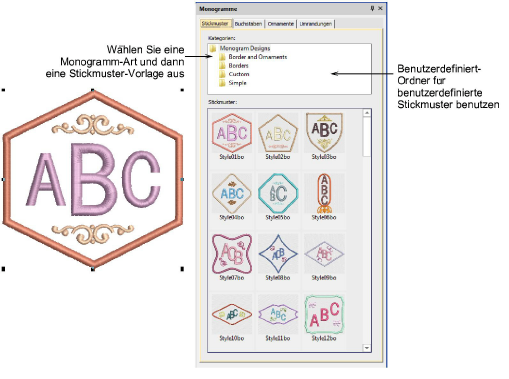Screen dimensions: 509x379
Task: Select the Custom folder
Action: click(x=239, y=74)
